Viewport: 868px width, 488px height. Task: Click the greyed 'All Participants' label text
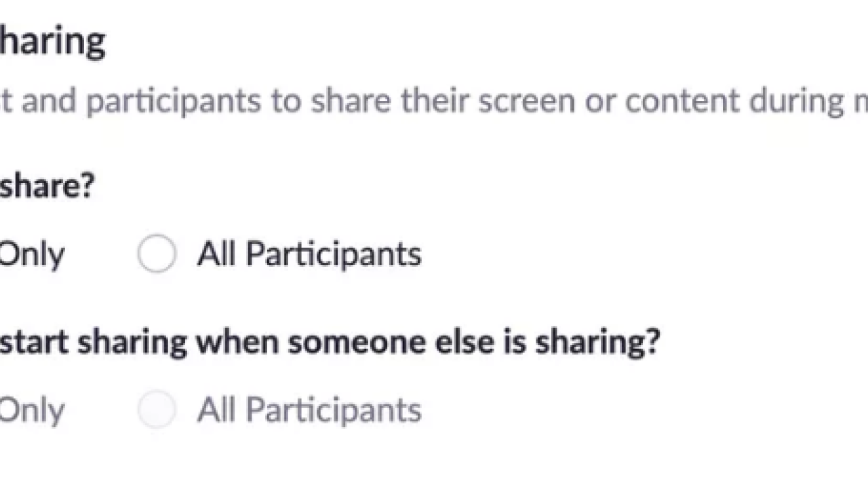click(309, 411)
